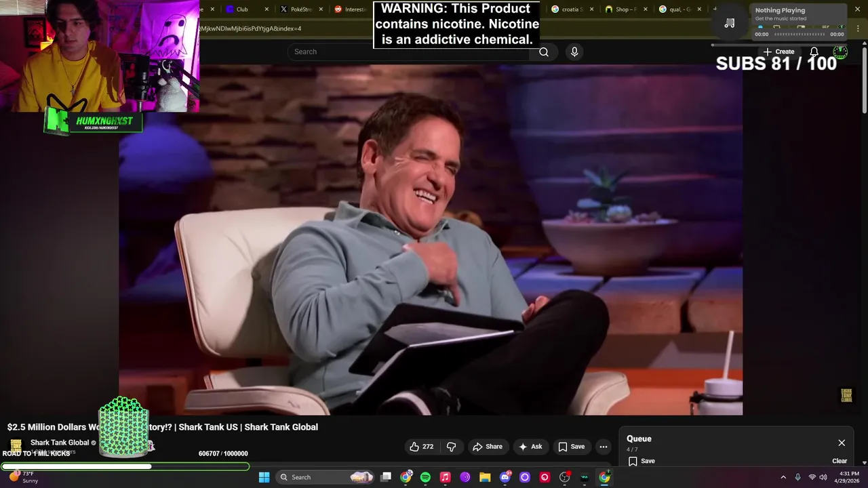This screenshot has height=488, width=868.
Task: Click the YouTube search magnifier button
Action: click(x=544, y=52)
